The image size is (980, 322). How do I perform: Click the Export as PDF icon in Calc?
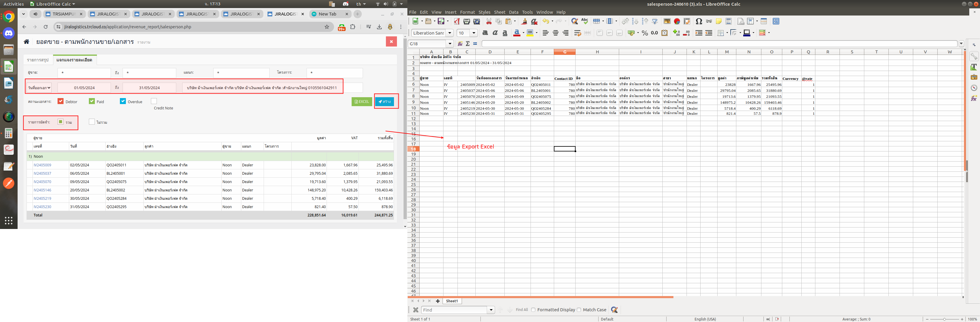(x=457, y=21)
